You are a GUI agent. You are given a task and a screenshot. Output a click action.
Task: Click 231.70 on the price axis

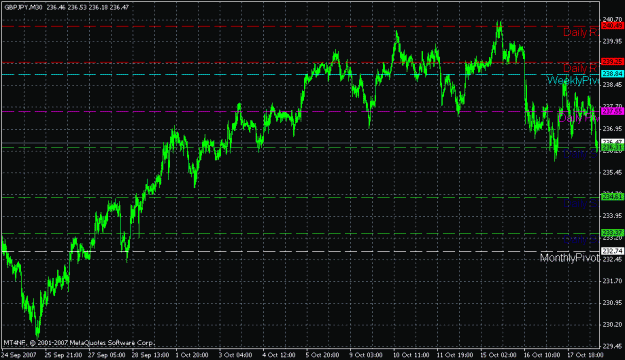tap(613, 281)
